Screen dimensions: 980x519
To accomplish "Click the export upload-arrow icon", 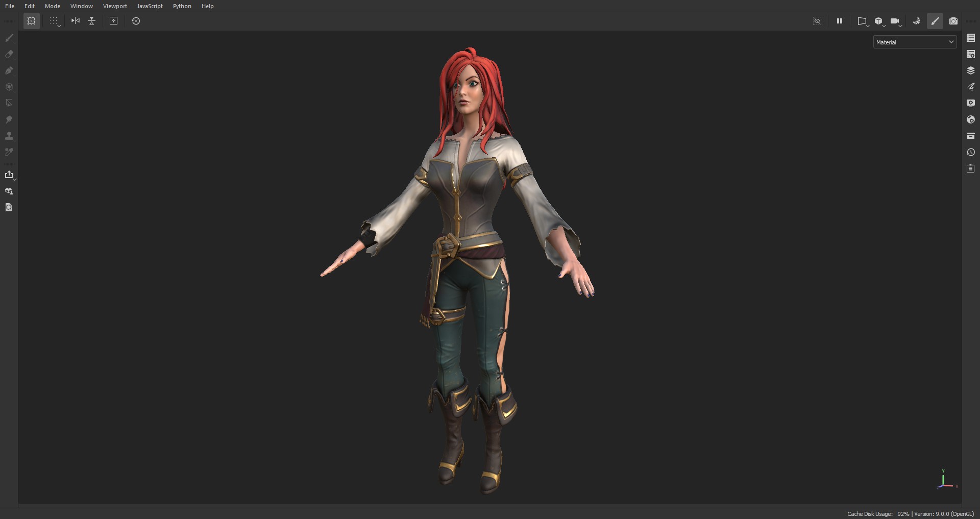I will 9,175.
